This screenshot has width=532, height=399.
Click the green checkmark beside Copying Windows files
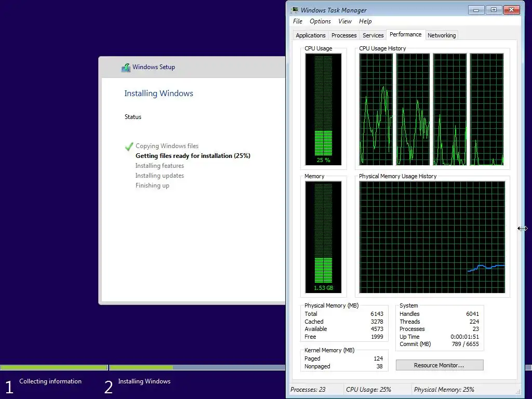click(129, 146)
